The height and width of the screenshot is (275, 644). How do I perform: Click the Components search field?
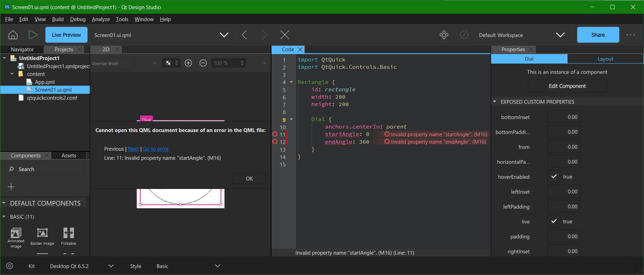45,169
